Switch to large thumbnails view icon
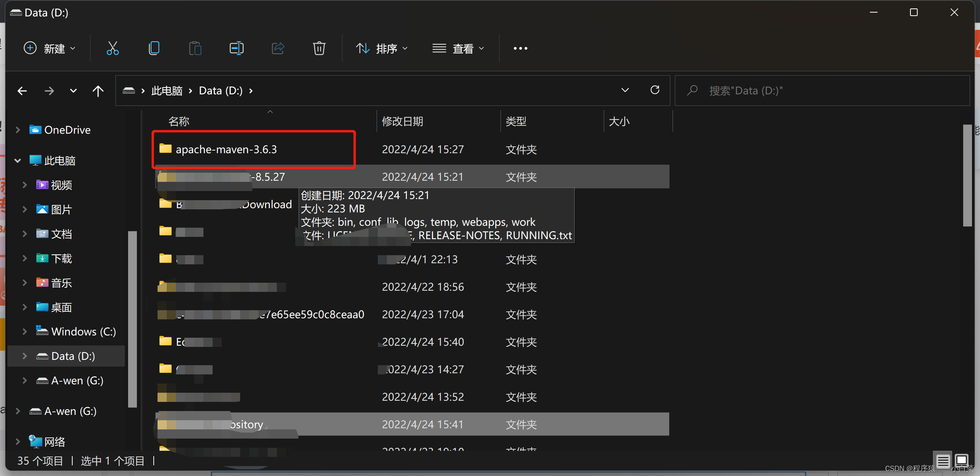This screenshot has width=980, height=476. (x=961, y=460)
